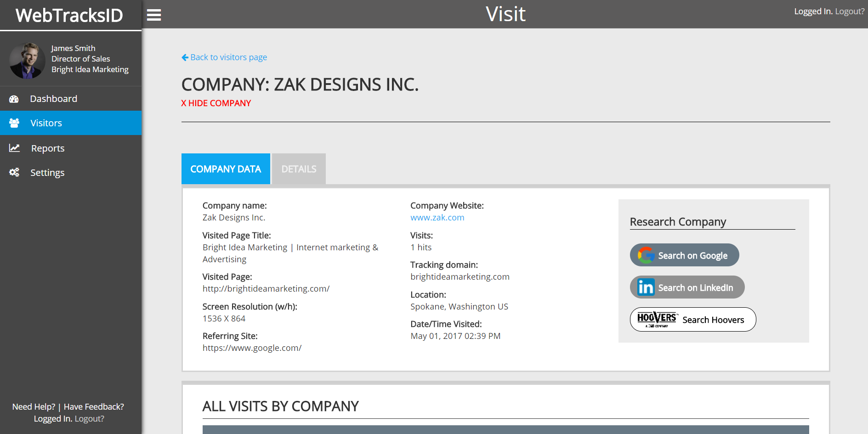Click the Company: Zak Designs Inc. heading
Viewport: 868px width, 434px height.
coord(300,85)
